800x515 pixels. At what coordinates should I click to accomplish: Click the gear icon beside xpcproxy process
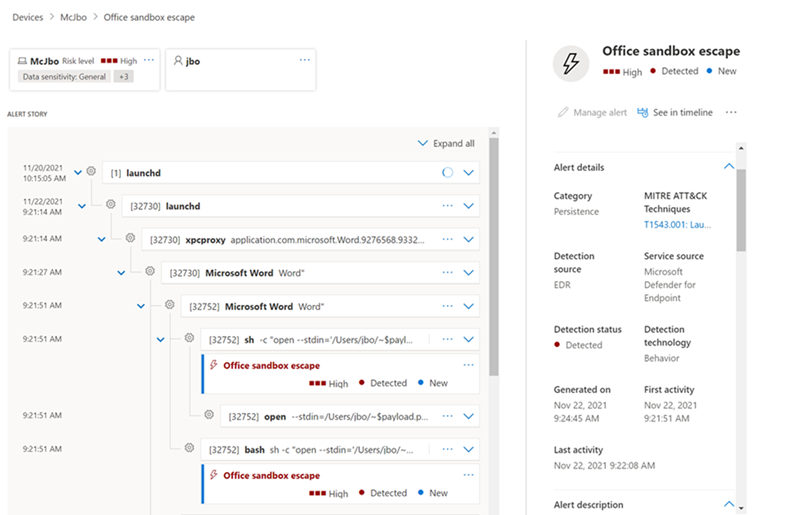coord(130,239)
